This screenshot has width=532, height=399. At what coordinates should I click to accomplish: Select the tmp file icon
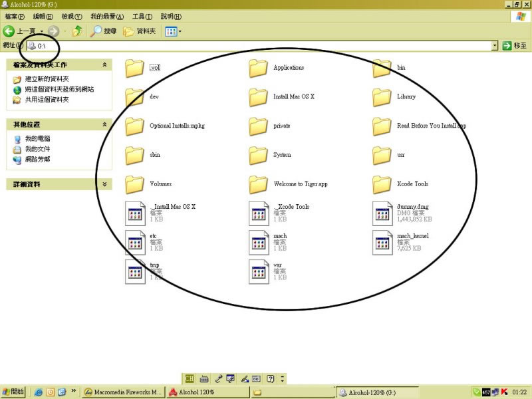click(135, 272)
